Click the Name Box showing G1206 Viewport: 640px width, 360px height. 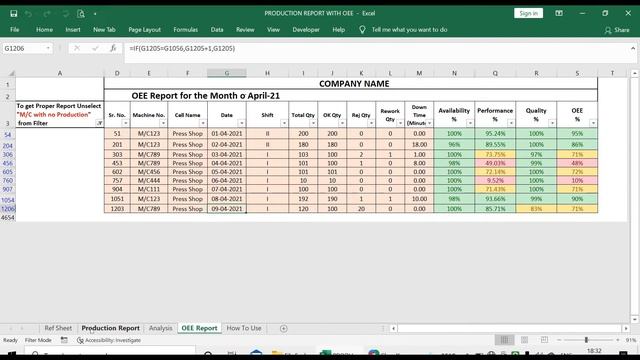[23, 48]
